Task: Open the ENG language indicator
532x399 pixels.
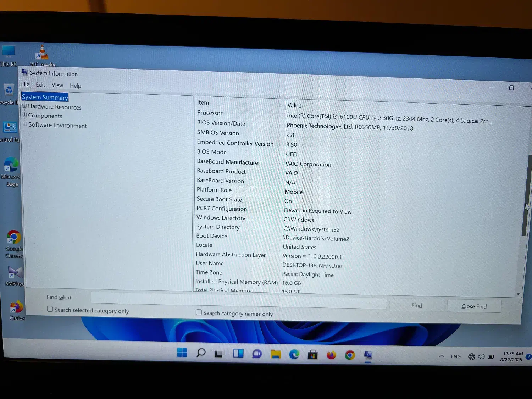Action: click(456, 356)
